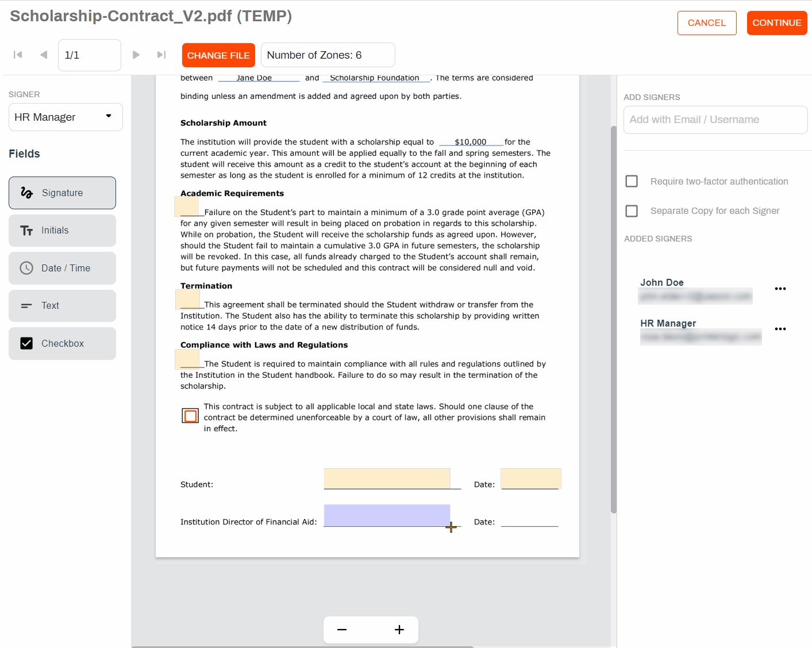Select initials zone under Compliance with Laws
The image size is (812, 648).
(187, 359)
